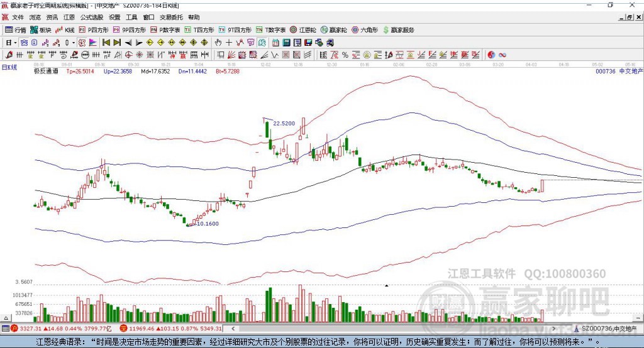Image resolution: width=644 pixels, height=348 pixels.
Task: Jump to the first bar icon
Action: 106,43
